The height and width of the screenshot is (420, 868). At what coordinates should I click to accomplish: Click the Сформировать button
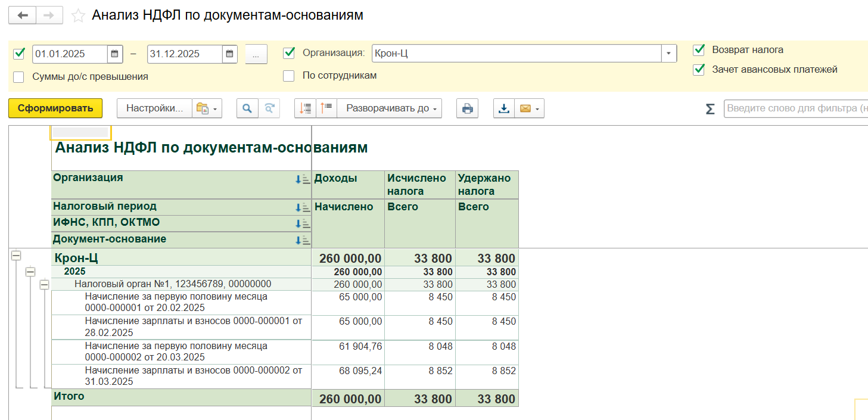click(x=55, y=108)
